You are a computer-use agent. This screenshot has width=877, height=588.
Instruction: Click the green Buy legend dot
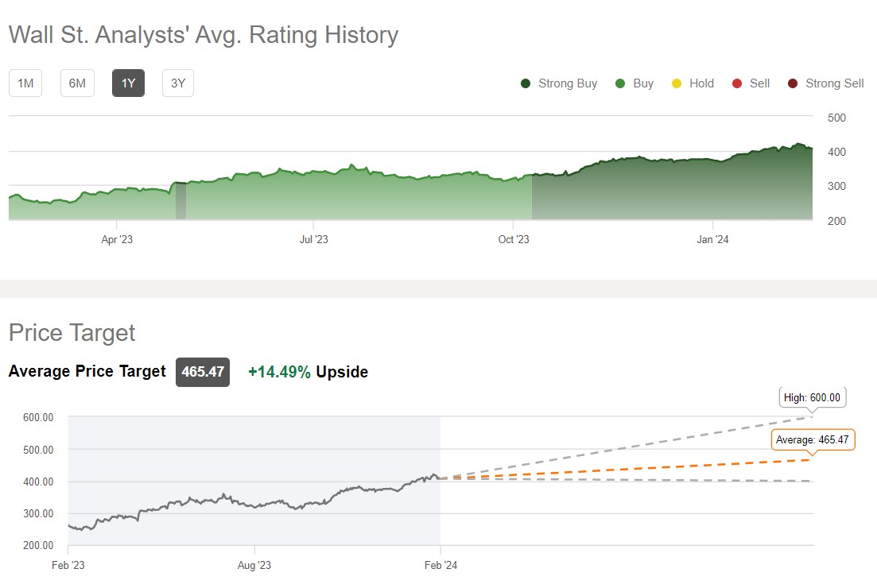[x=620, y=83]
